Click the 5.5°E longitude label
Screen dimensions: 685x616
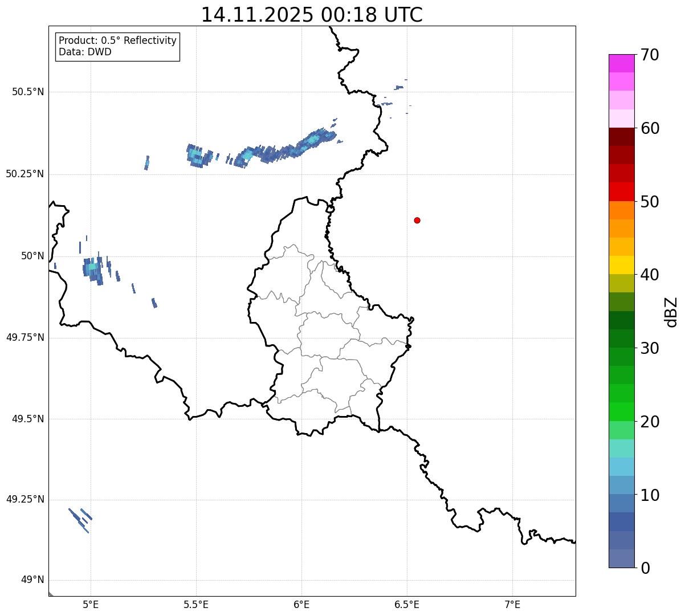click(196, 604)
